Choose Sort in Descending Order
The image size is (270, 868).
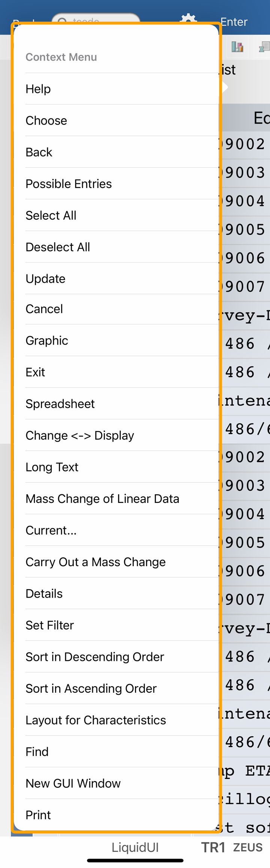(x=95, y=657)
